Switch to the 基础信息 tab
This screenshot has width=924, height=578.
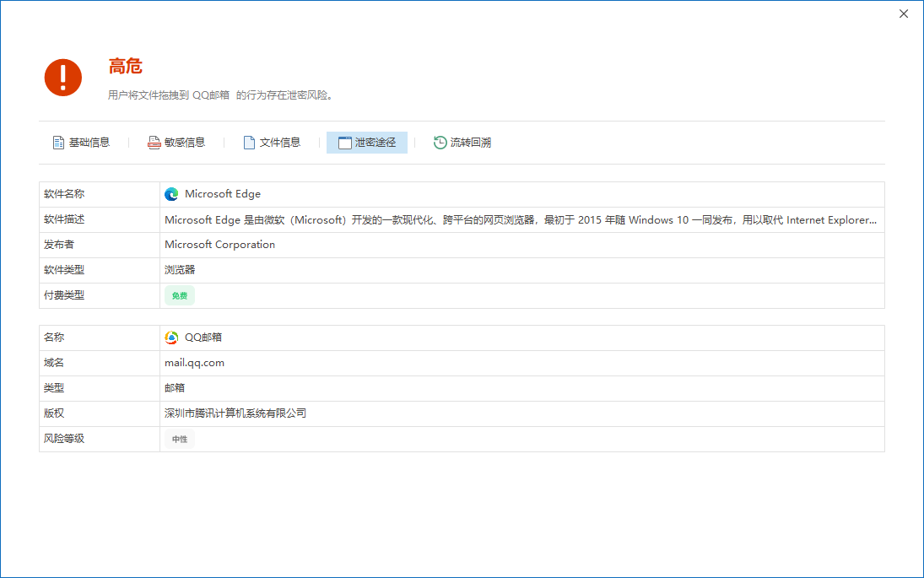click(x=89, y=143)
